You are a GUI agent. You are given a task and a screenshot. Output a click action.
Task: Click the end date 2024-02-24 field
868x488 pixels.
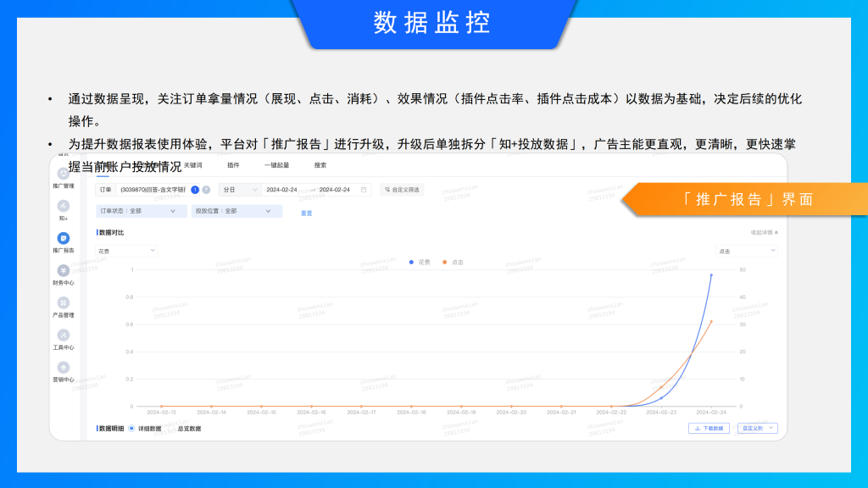(334, 190)
